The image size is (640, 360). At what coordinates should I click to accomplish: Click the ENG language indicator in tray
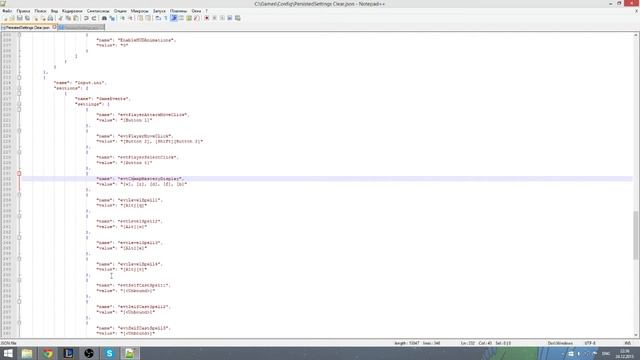coord(606,353)
